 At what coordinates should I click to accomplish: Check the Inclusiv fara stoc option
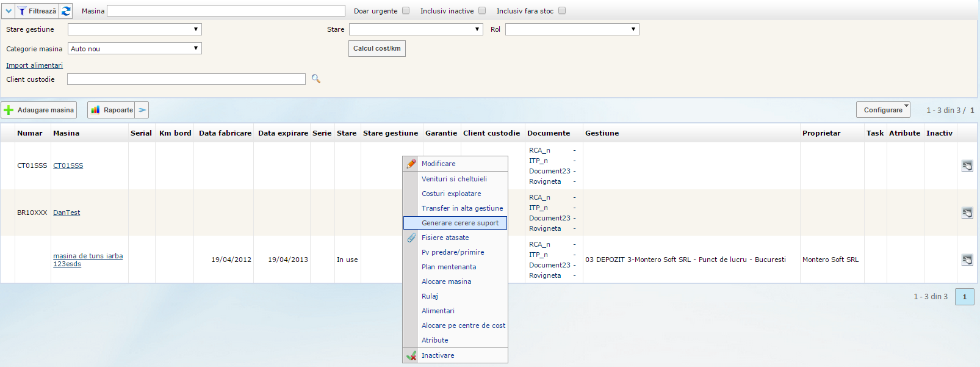pos(562,10)
